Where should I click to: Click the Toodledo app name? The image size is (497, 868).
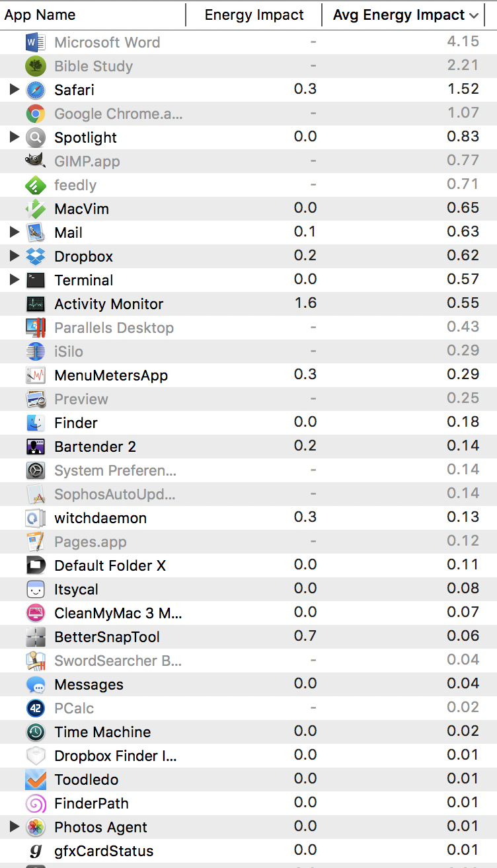point(87,779)
